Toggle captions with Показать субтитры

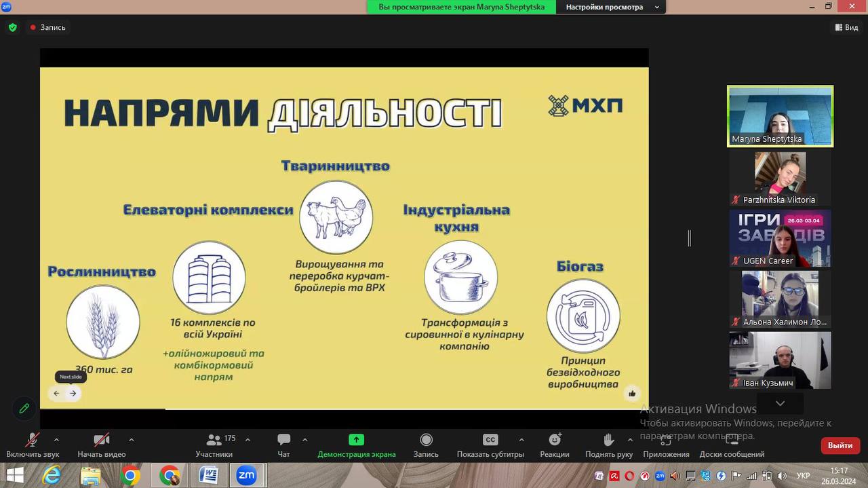[x=490, y=440]
